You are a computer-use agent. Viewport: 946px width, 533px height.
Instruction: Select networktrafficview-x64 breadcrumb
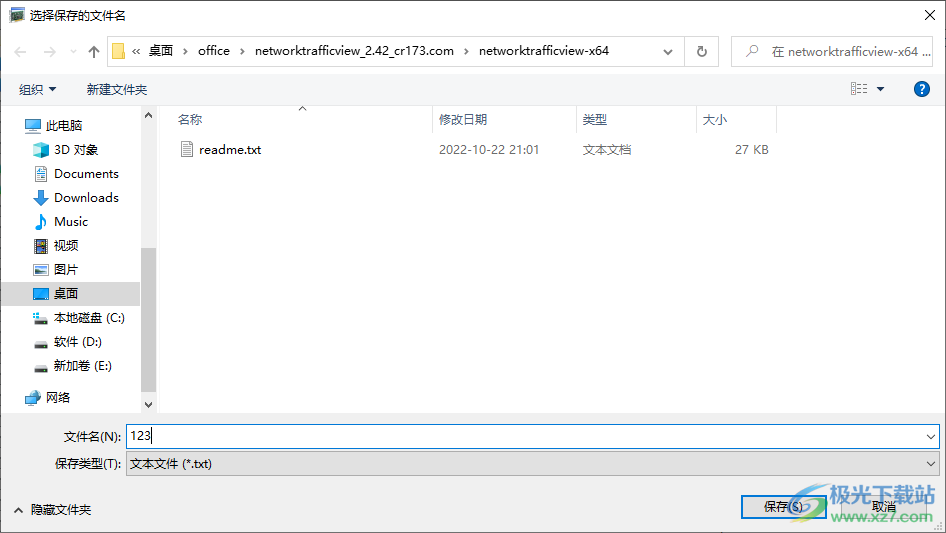pos(544,51)
